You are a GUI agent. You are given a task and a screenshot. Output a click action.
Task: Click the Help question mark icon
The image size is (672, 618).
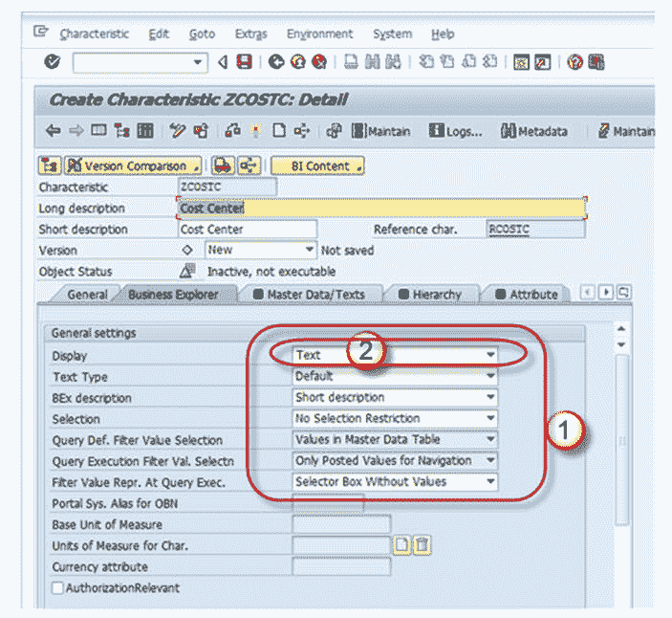click(x=574, y=62)
